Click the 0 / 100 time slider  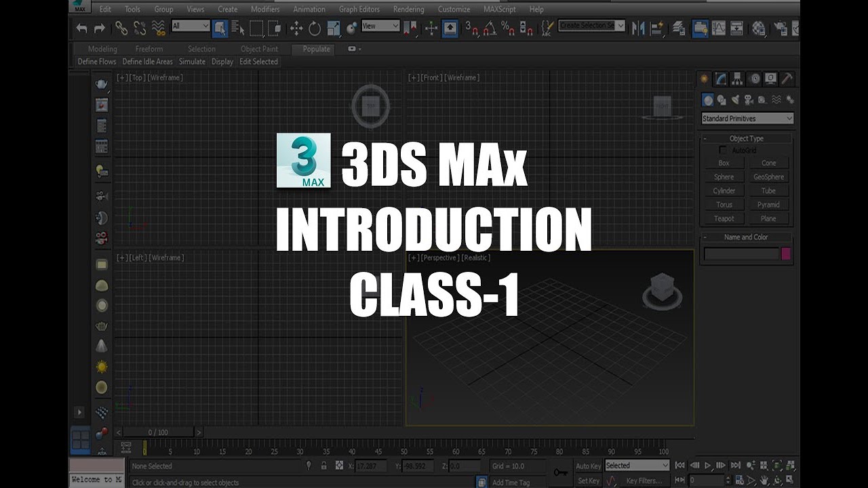[x=157, y=432]
